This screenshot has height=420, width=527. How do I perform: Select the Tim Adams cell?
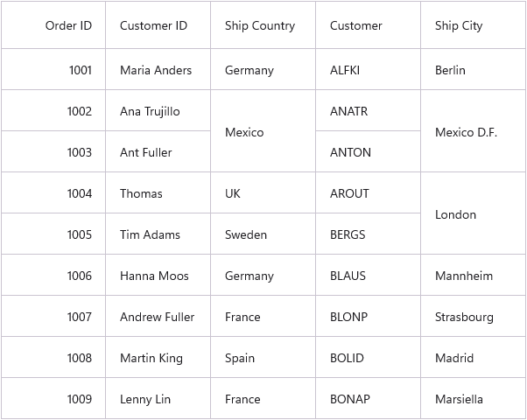coord(158,234)
